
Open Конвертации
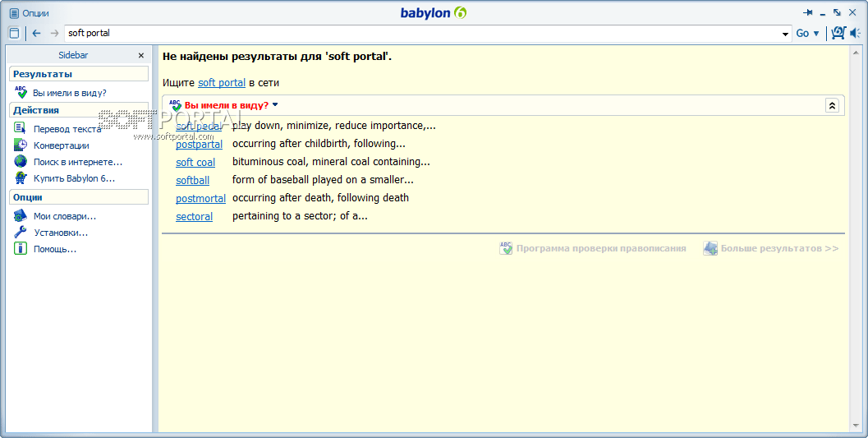click(x=62, y=145)
